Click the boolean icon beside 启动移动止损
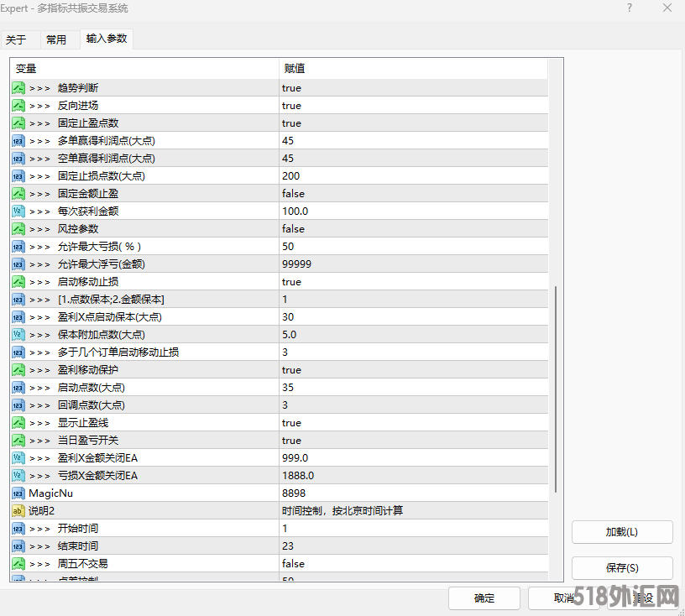Screen dimensions: 685x616 point(18,282)
